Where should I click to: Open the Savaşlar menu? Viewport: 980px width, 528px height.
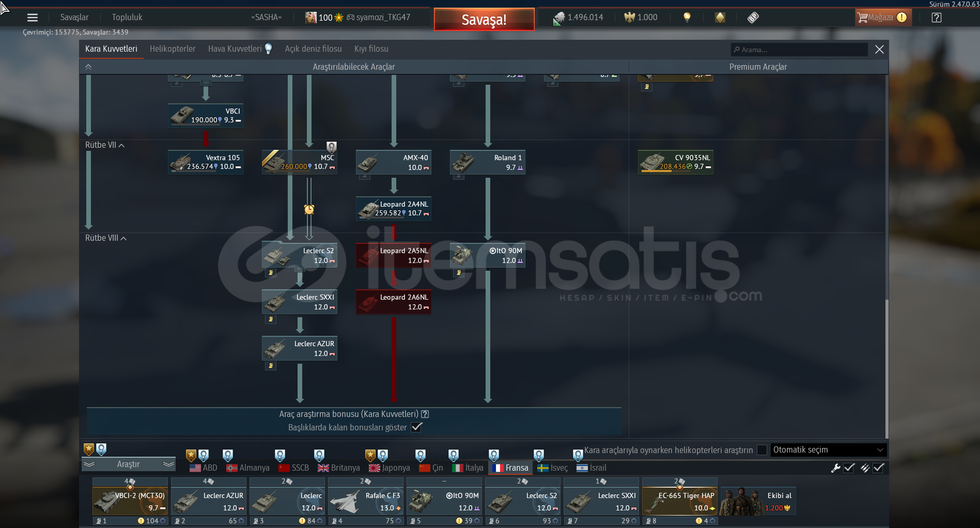tap(74, 18)
